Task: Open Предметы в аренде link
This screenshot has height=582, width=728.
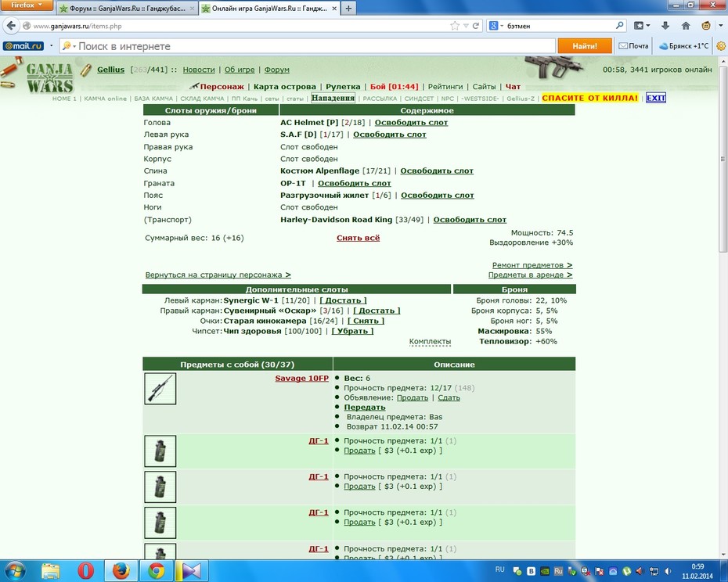Action: pos(530,275)
